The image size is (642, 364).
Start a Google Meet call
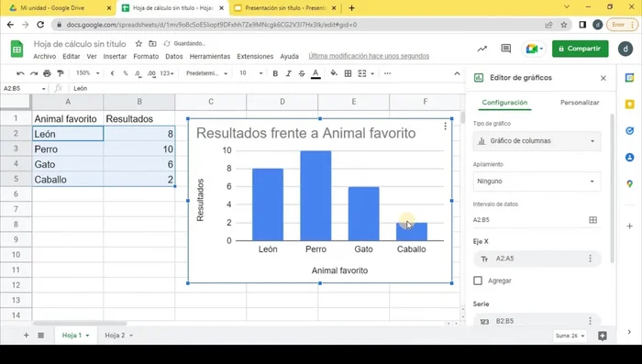[534, 49]
